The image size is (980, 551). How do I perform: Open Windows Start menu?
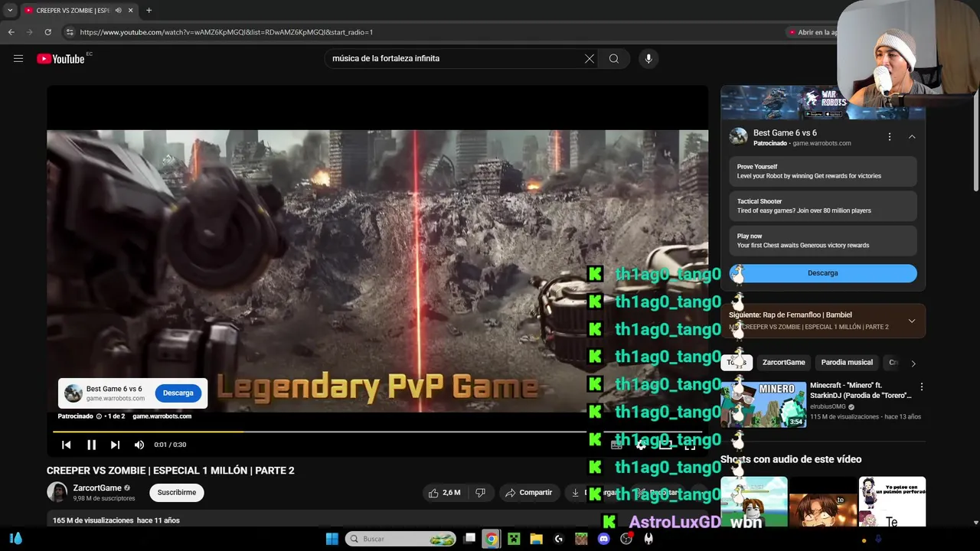(x=332, y=539)
